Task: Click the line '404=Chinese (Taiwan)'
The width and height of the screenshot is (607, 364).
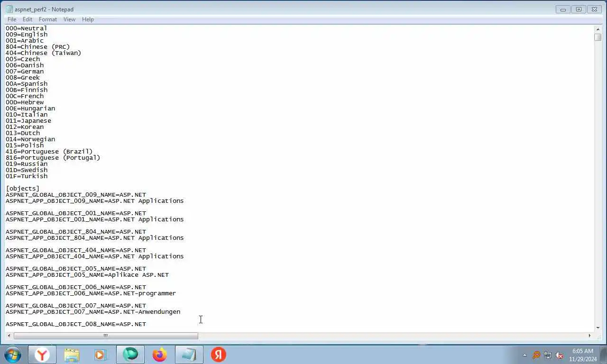Action: [44, 53]
